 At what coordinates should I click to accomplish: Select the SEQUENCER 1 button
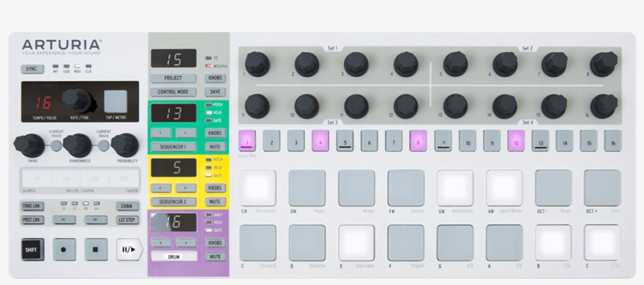point(174,147)
